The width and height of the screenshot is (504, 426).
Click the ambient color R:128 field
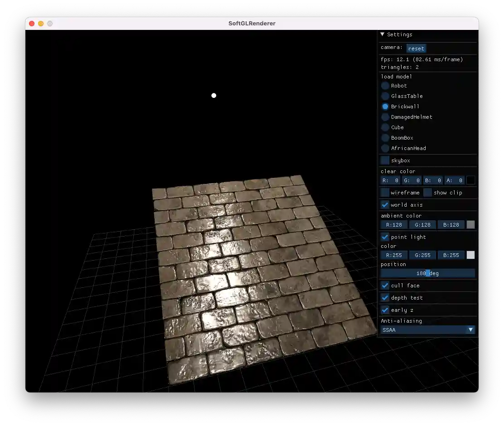(x=394, y=225)
